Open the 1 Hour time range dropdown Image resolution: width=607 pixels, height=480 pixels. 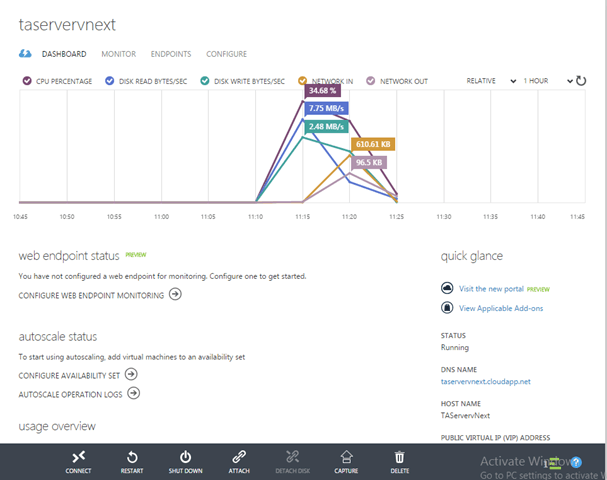pos(548,81)
